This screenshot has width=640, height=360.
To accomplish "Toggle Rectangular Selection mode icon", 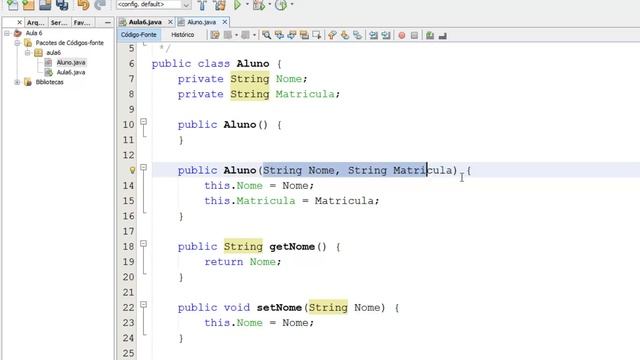I will pos(317,35).
